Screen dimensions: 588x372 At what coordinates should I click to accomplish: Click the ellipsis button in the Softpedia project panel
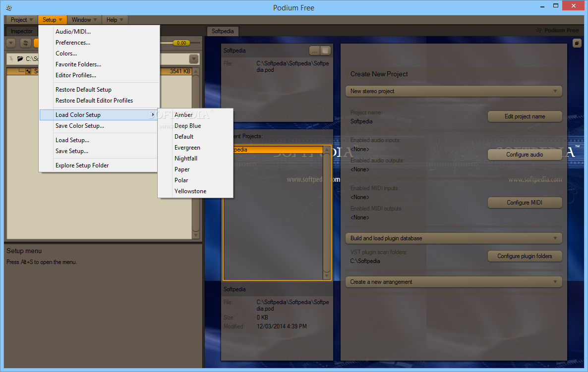coord(314,51)
